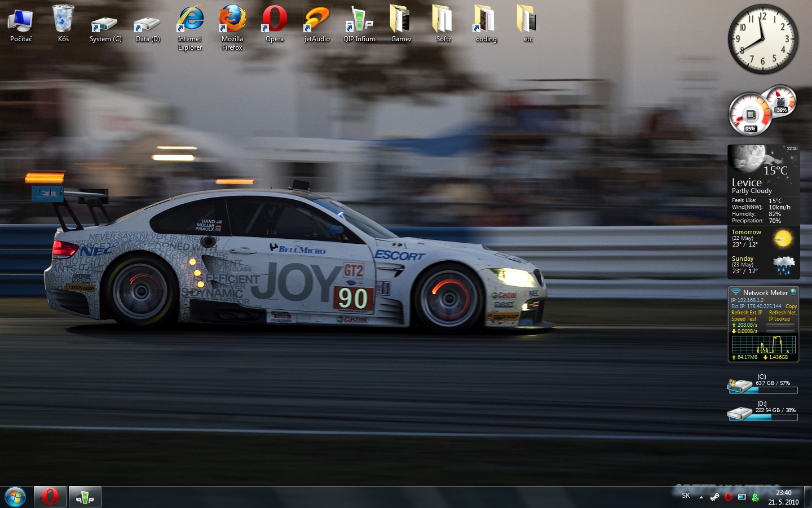Select the Kôš recycle bin icon

click(63, 24)
